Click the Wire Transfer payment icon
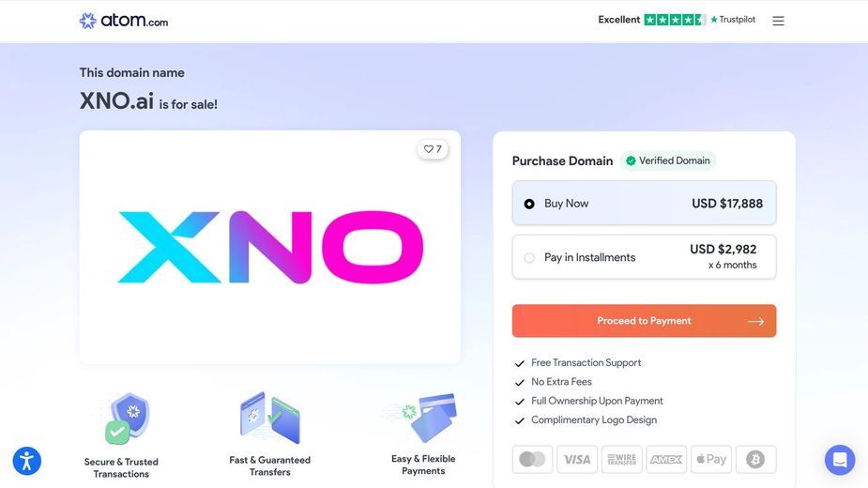This screenshot has height=488, width=868. (x=621, y=459)
